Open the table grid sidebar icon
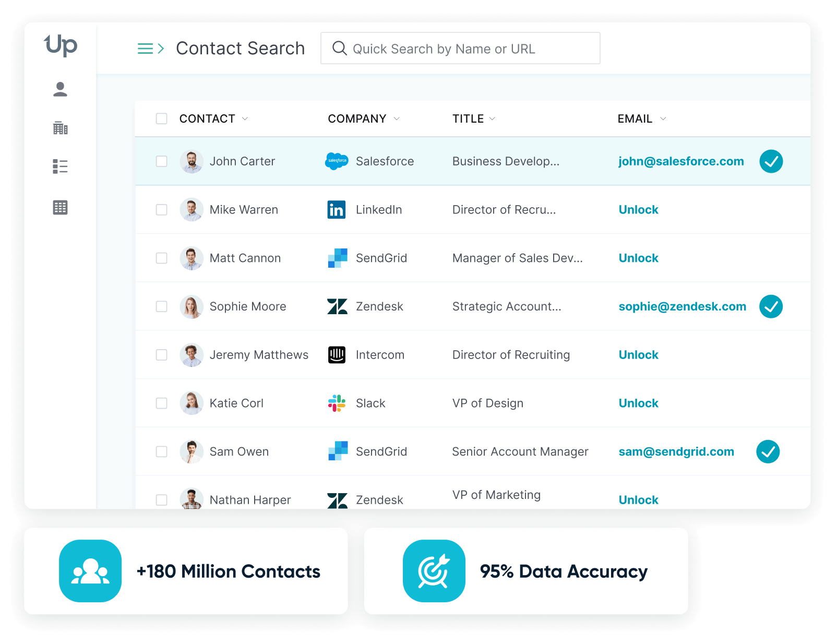Viewport: 837px width, 644px height. (x=61, y=207)
